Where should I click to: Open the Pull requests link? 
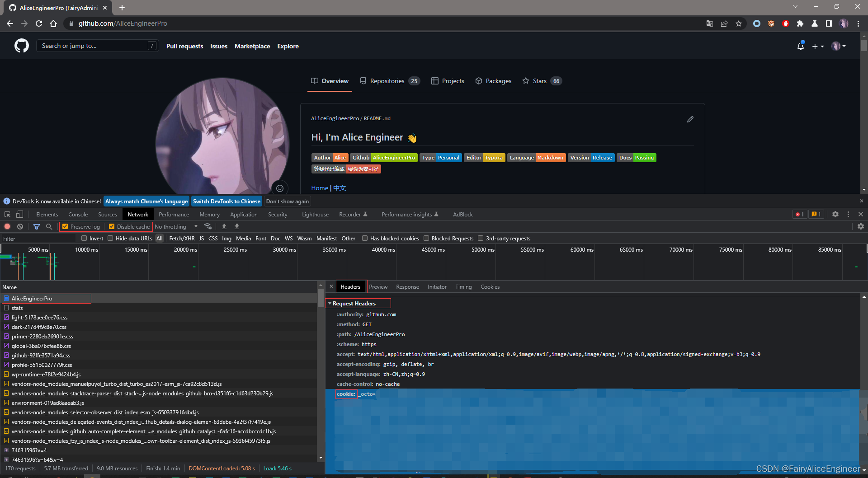tap(184, 46)
